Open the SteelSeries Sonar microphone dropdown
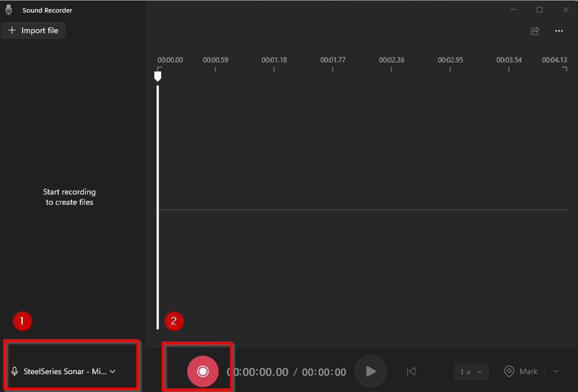Image resolution: width=578 pixels, height=392 pixels. [x=63, y=371]
